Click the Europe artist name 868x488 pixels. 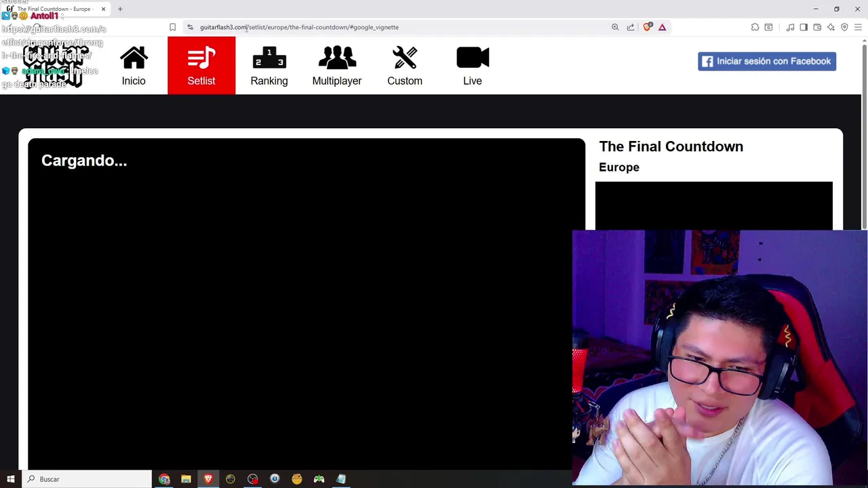click(619, 167)
